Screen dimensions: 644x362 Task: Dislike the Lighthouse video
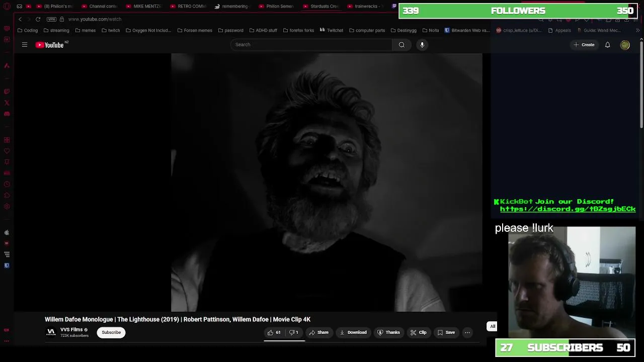tap(294, 332)
